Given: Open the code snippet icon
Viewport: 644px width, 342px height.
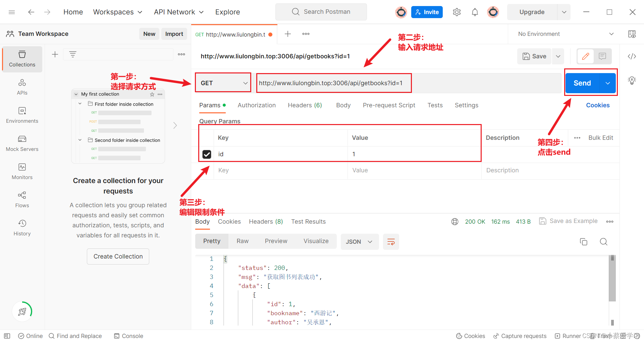Looking at the screenshot, I should (632, 56).
